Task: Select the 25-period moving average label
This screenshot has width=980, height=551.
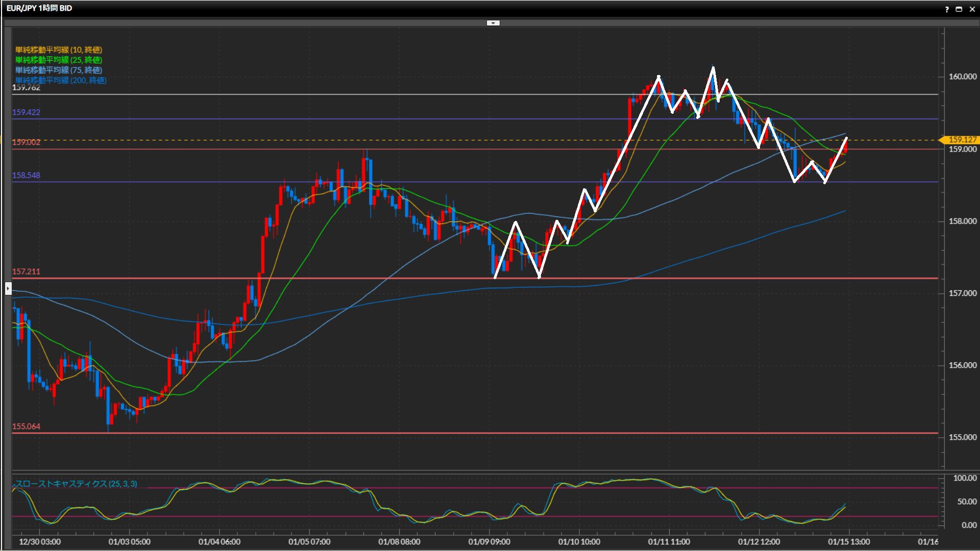Action: tap(59, 60)
